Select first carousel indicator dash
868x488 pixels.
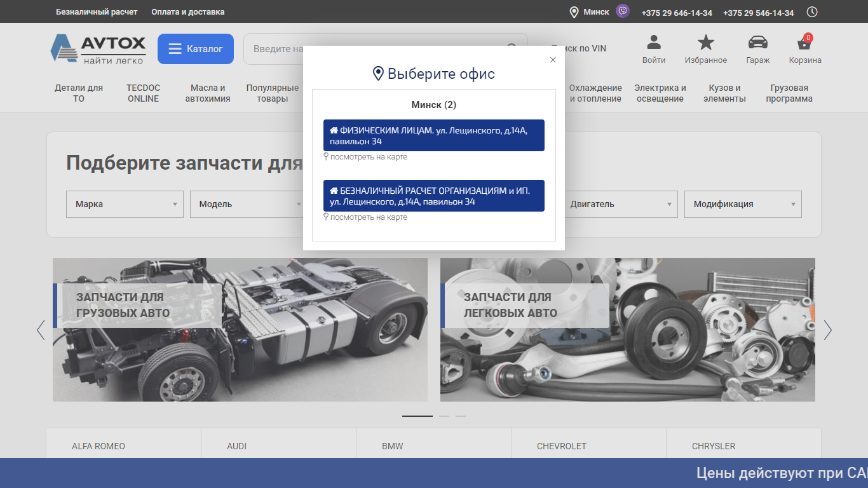point(417,416)
